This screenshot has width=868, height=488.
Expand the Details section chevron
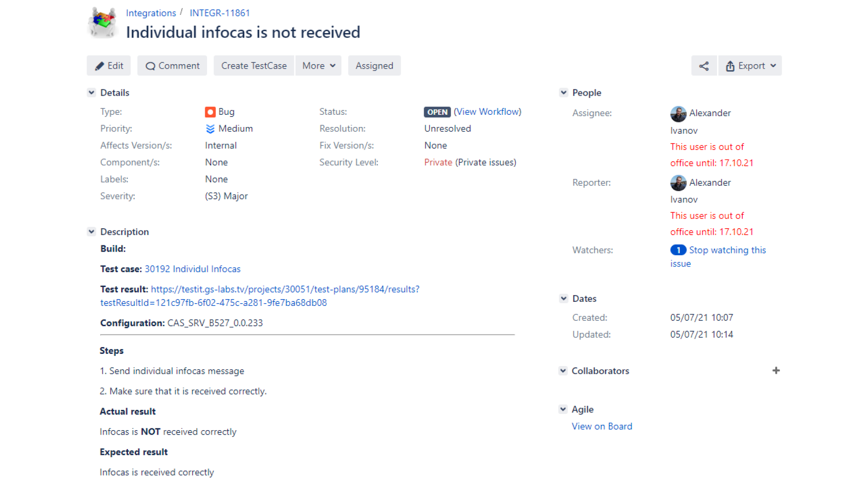91,92
